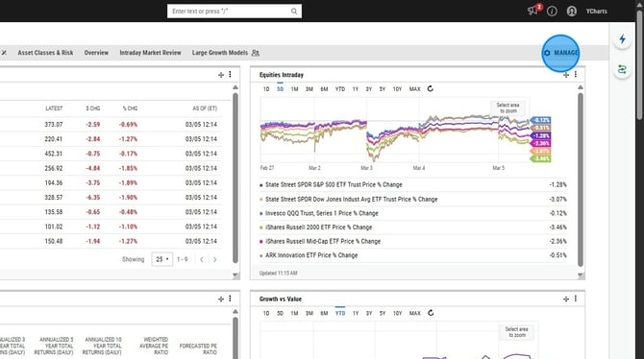Go to the previous table page arrow
Image resolution: width=644 pixels, height=359 pixels.
(202, 259)
